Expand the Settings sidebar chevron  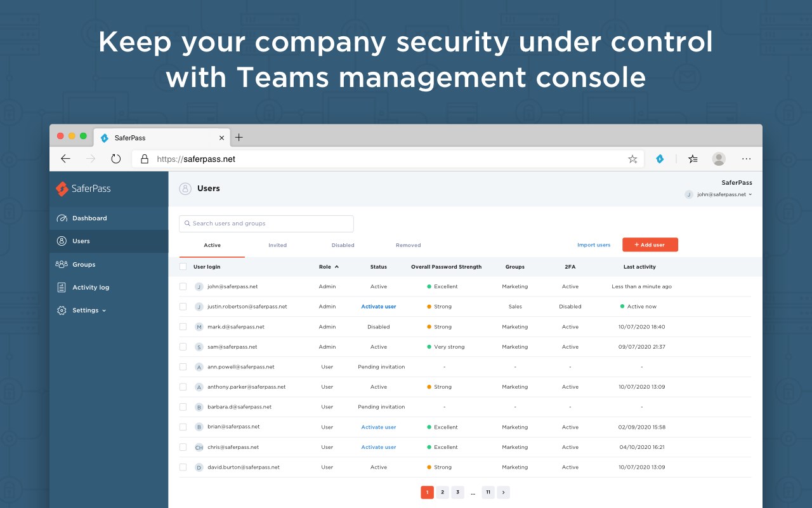point(103,311)
